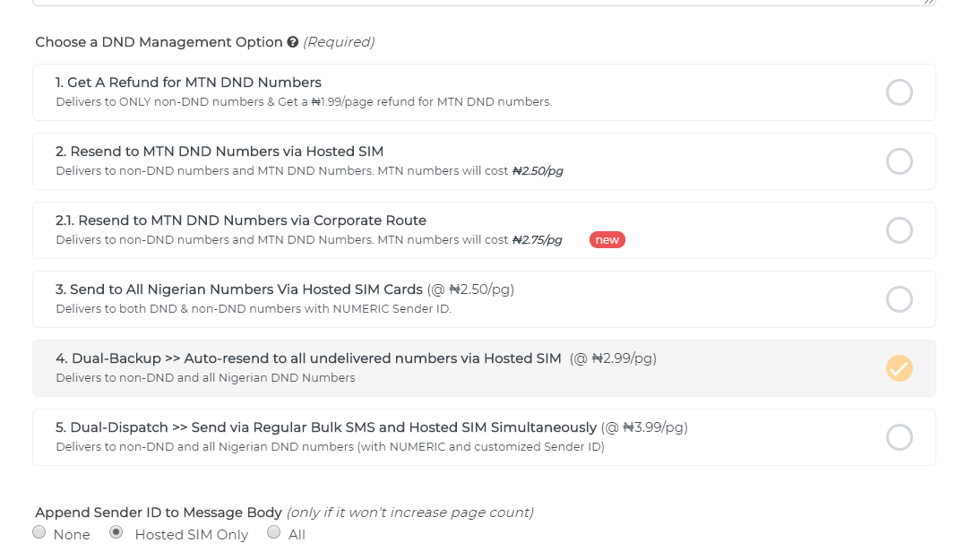Choose All for Append Sender ID
The width and height of the screenshot is (956, 560).
tap(274, 532)
